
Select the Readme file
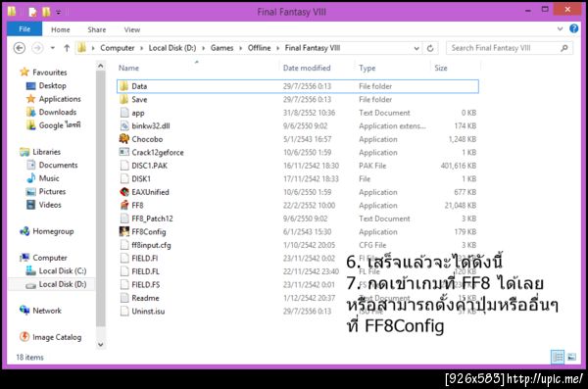[x=145, y=298]
